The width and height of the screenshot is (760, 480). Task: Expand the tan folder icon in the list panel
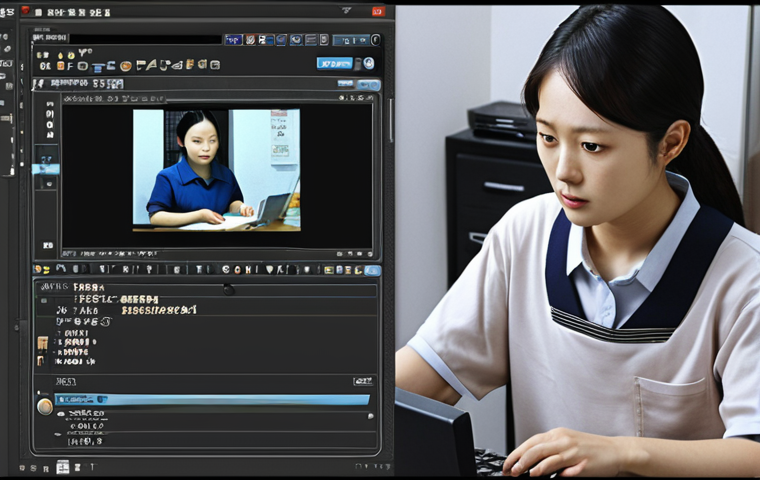[43, 343]
